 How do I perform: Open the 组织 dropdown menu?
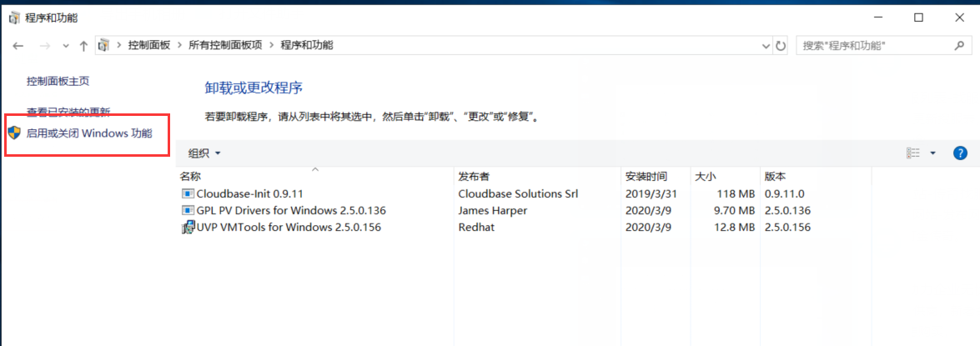(x=204, y=153)
